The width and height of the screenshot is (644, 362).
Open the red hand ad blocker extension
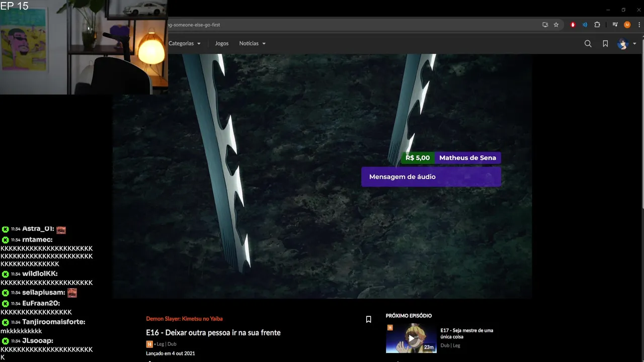[x=573, y=25]
